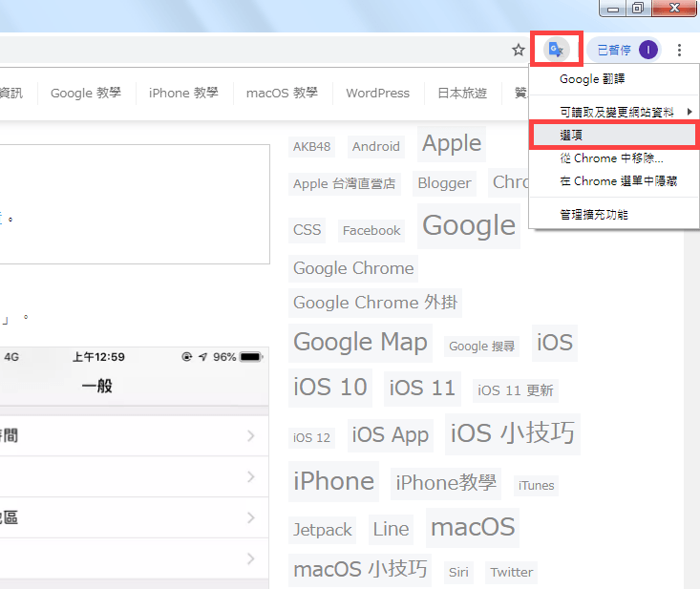Open the Chrome three-dot menu
This screenshot has height=589, width=700.
[x=679, y=50]
